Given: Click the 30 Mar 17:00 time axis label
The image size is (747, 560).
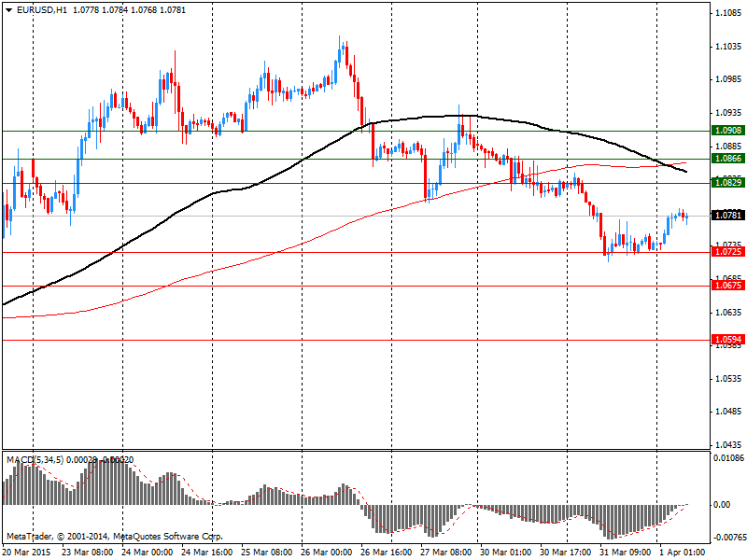Looking at the screenshot, I should 566,553.
